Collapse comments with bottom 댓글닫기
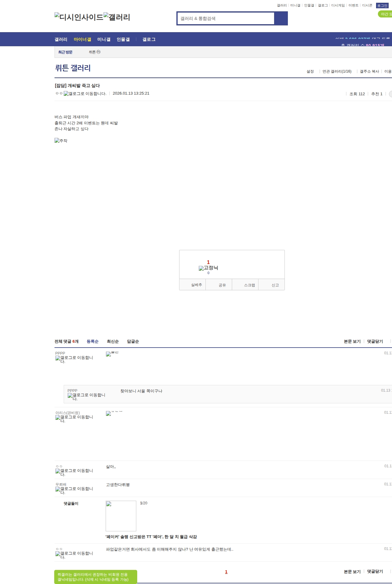The image size is (392, 584). click(375, 571)
